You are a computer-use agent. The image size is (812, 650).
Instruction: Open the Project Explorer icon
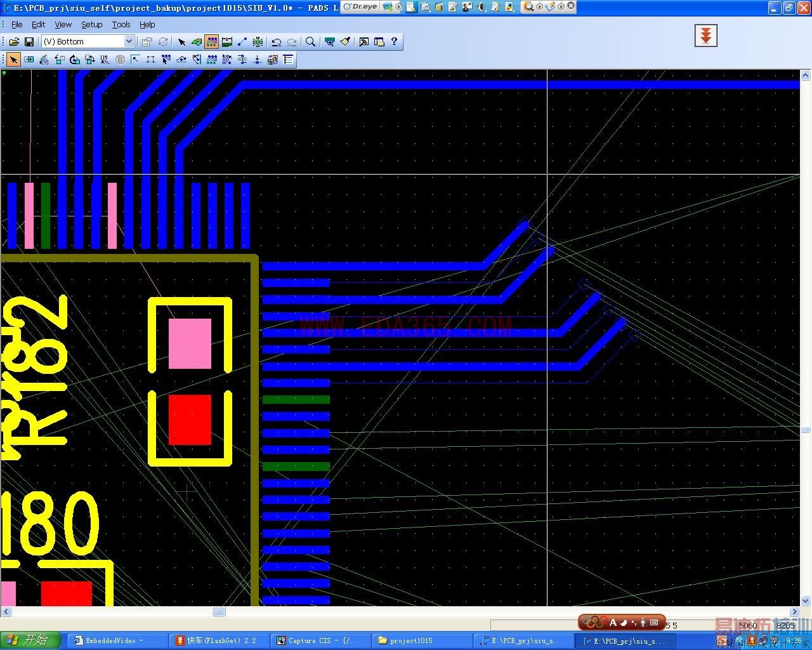tap(379, 42)
